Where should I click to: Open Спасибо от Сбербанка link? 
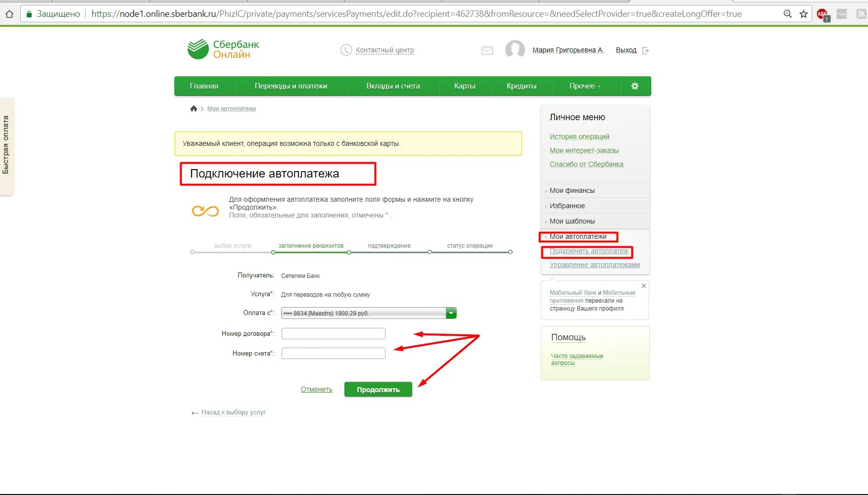tap(586, 164)
